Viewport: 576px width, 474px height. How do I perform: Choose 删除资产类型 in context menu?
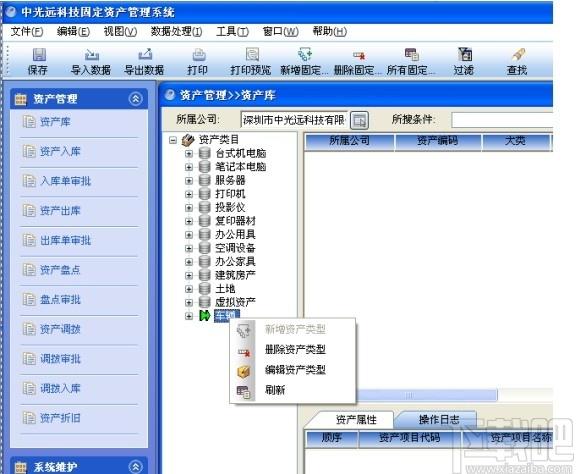tap(295, 349)
